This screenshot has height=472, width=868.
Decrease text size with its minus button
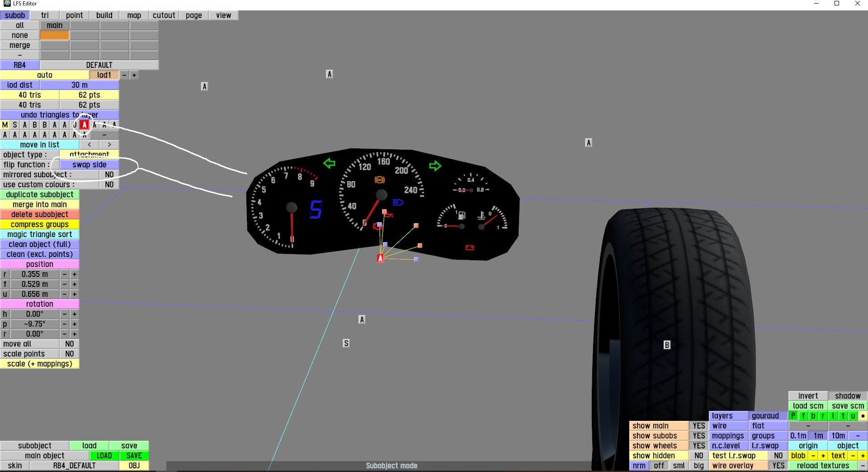[853, 456]
